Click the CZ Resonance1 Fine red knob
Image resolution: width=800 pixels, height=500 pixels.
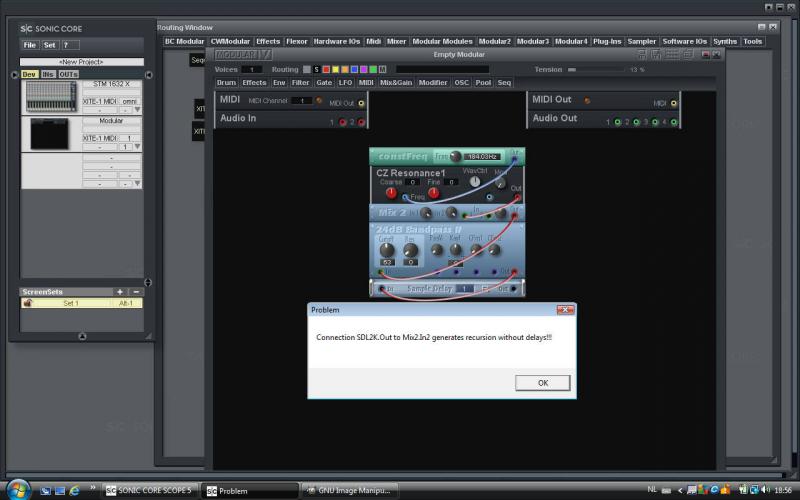coord(433,193)
